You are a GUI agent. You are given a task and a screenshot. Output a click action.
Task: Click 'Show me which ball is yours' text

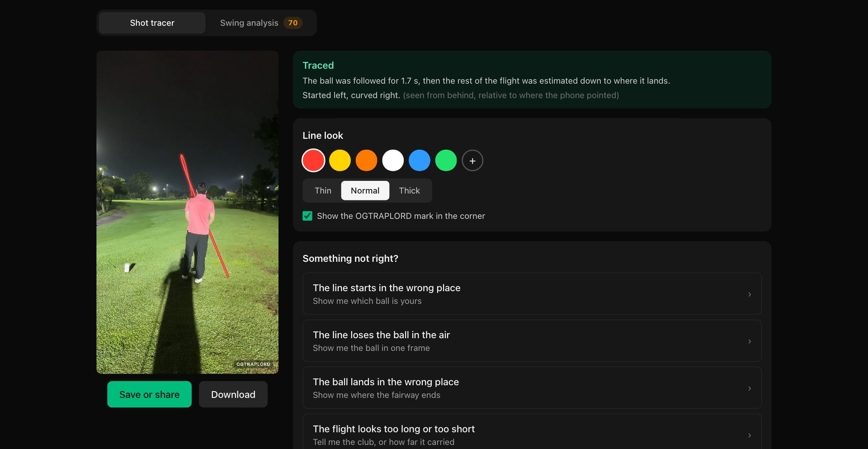pyautogui.click(x=367, y=301)
